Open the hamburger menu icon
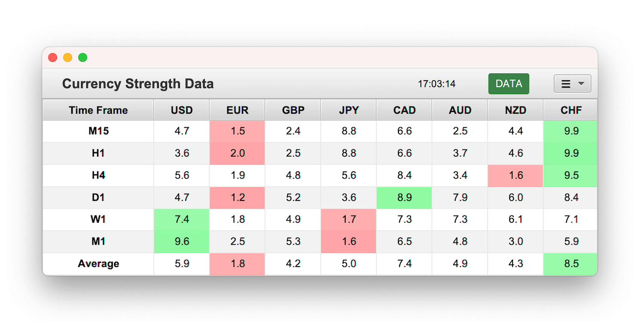 [565, 84]
